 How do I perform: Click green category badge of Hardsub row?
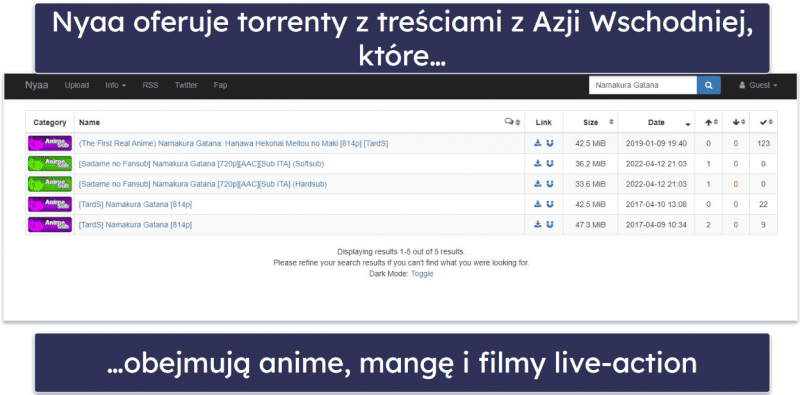point(50,184)
